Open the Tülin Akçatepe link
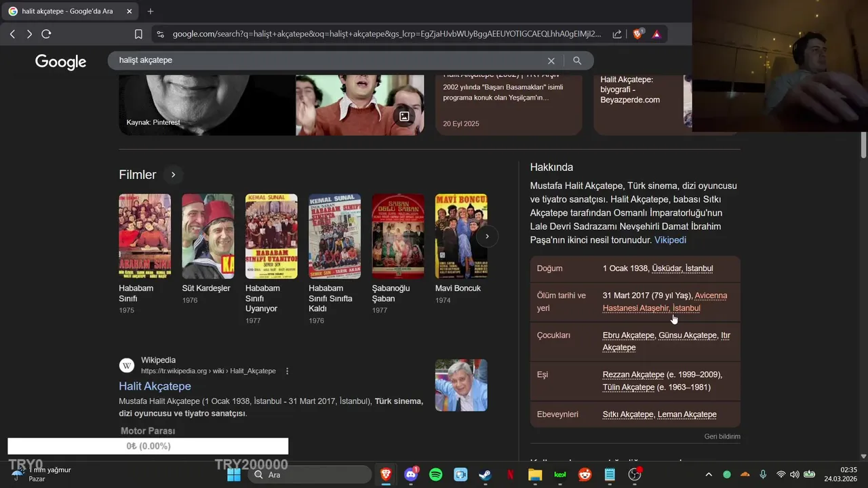 pos(629,388)
